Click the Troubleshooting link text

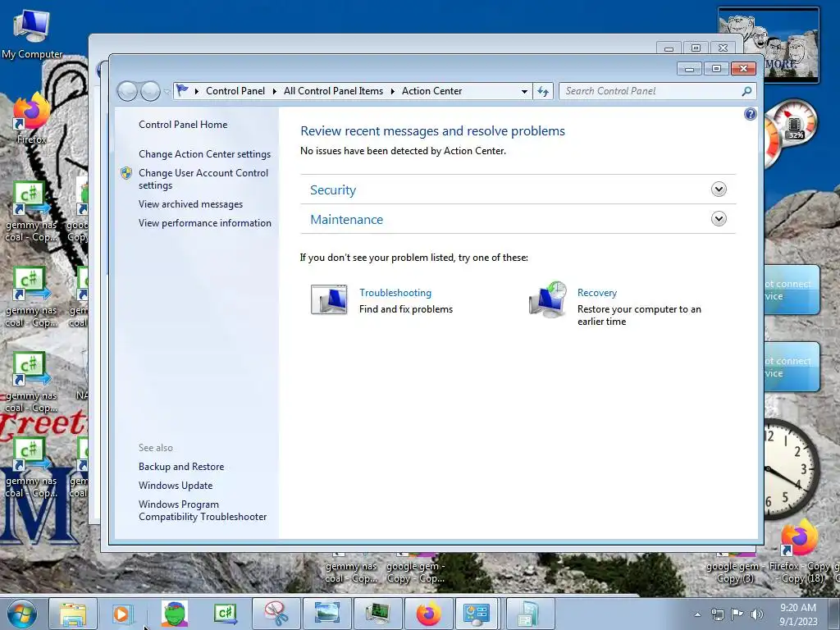[x=395, y=293]
